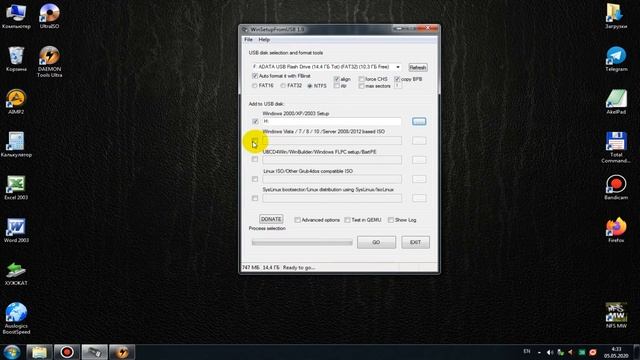Open the File menu
The image size is (640, 360).
coord(248,40)
